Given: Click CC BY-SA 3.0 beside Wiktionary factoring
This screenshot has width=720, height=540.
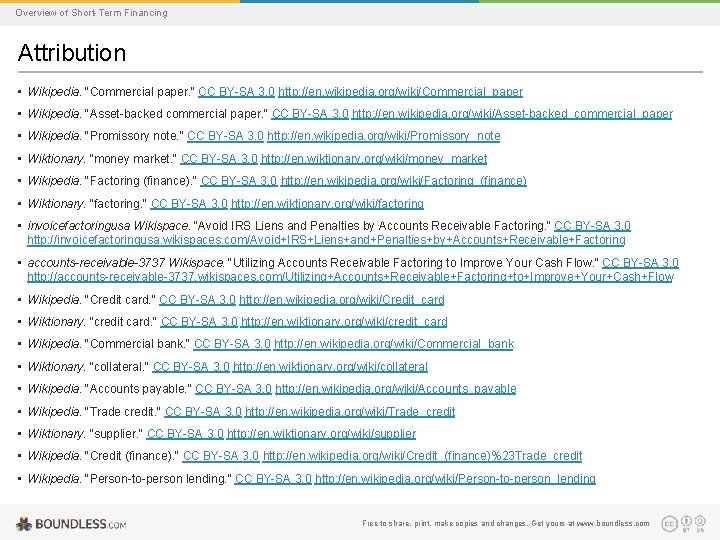Looking at the screenshot, I should pyautogui.click(x=189, y=203).
